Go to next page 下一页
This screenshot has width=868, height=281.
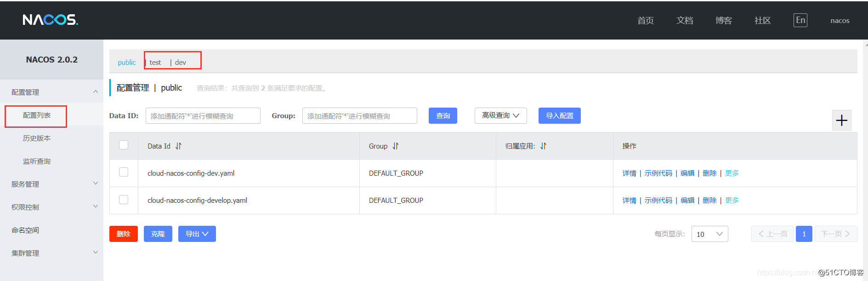[x=835, y=234]
